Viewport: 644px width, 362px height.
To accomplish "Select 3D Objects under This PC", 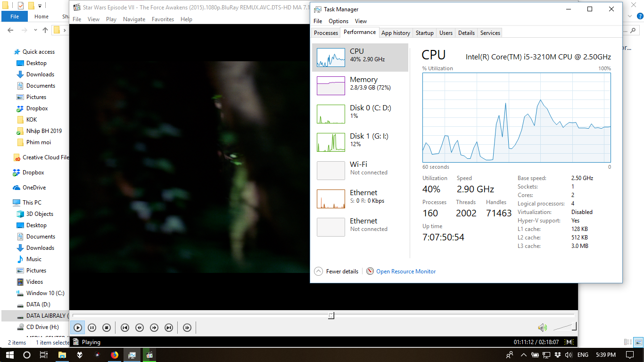I will (x=40, y=214).
